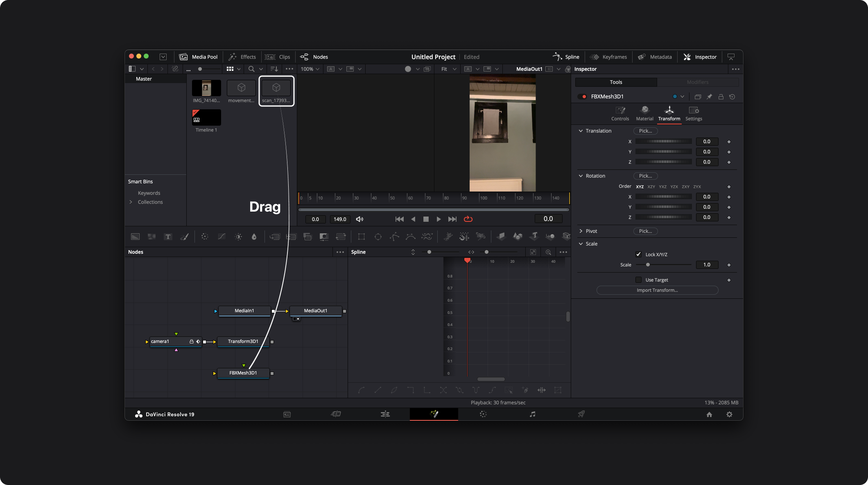Click Pick button next to Rotation
This screenshot has height=485, width=868.
[x=645, y=176]
